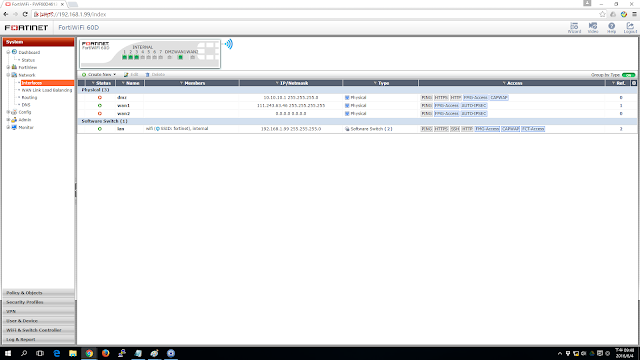
Task: Open Windows Start menu
Action: 8,353
